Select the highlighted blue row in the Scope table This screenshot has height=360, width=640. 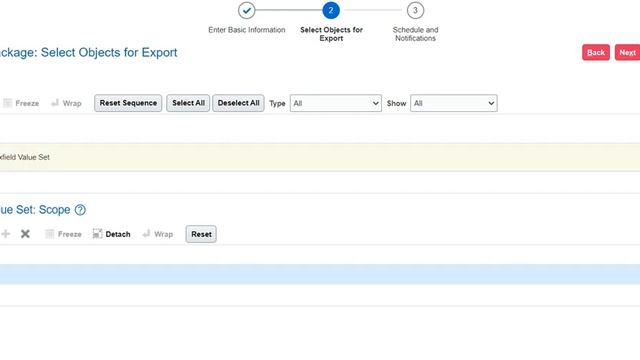tap(320, 274)
